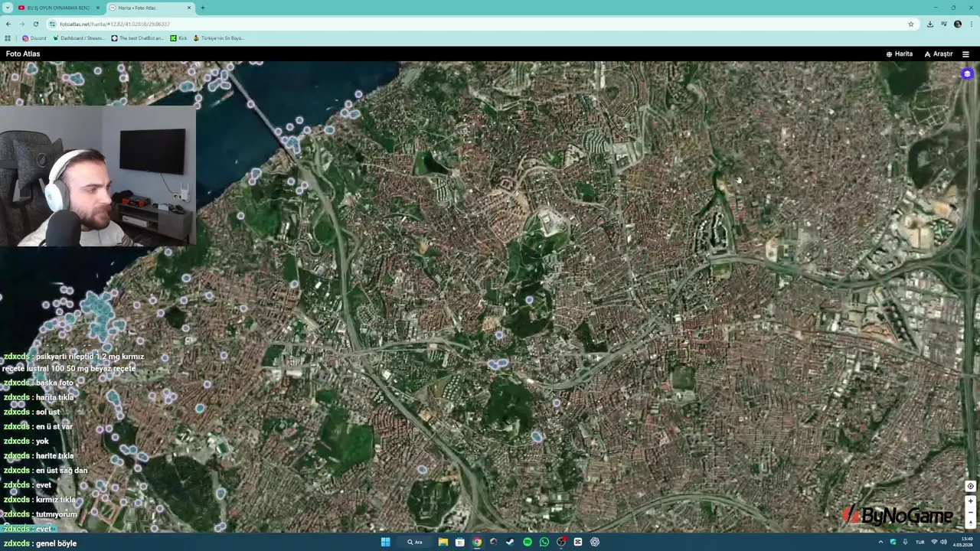Show hidden system tray icons chevron
Image resolution: width=980 pixels, height=551 pixels.
(881, 542)
